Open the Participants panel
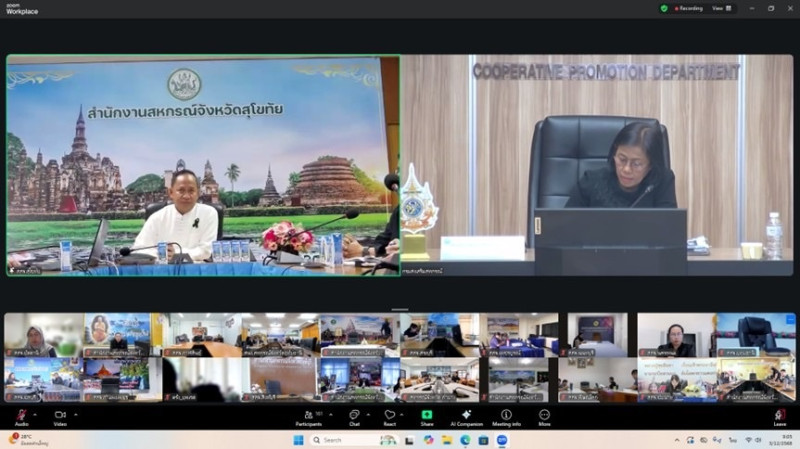Screen dimensions: 800x449 (x=308, y=415)
